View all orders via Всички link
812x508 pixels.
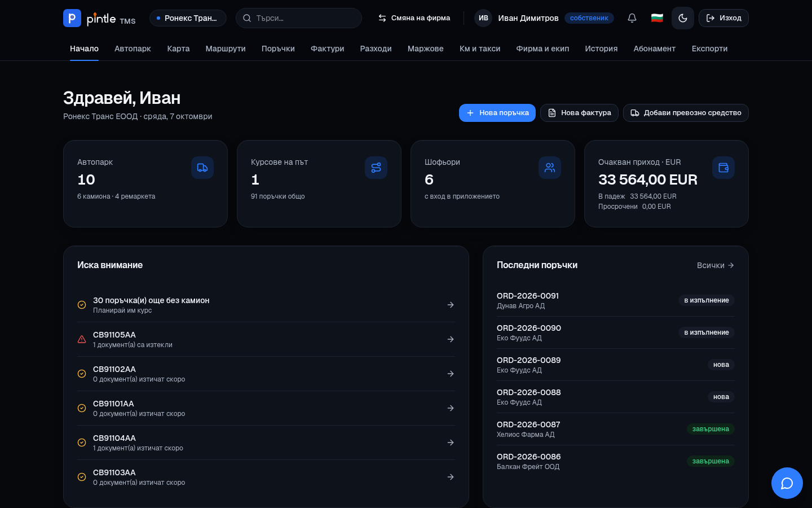[716, 265]
